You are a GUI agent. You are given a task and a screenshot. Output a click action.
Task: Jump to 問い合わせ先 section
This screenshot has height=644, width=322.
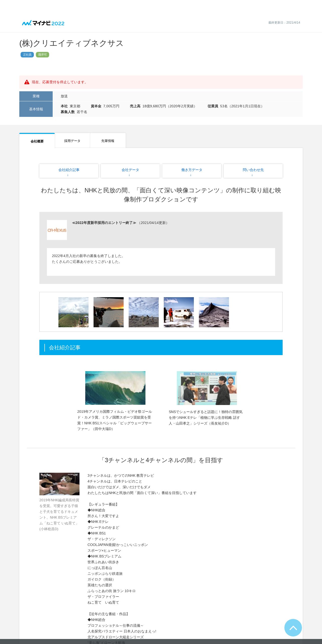click(253, 171)
